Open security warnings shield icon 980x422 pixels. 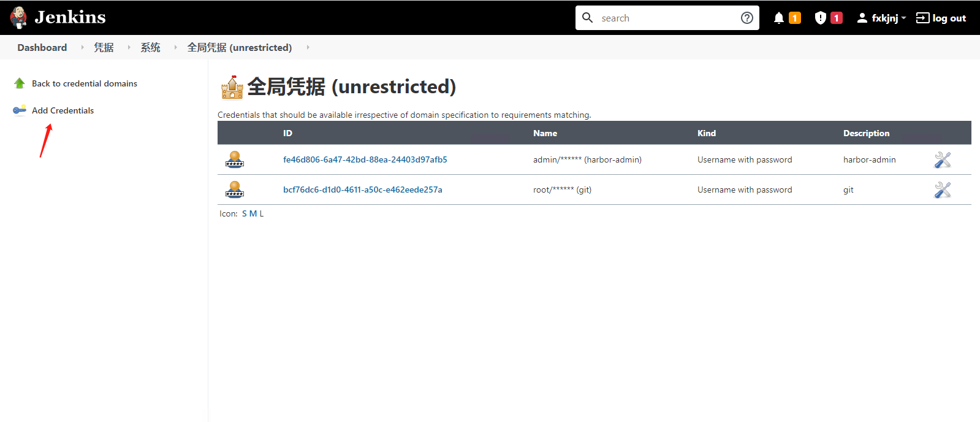click(821, 18)
